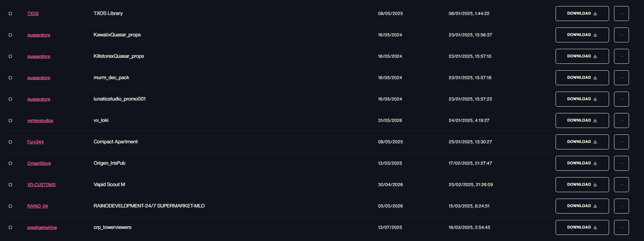Viewport: 644px width, 241px height.
Task: Open ellipsis menu for murm_dec_pack row
Action: click(621, 78)
